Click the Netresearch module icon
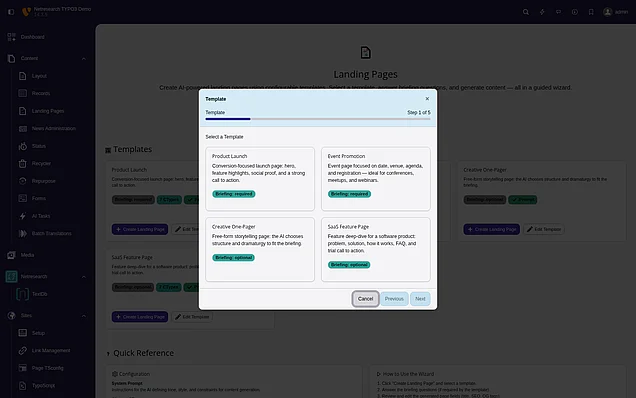This screenshot has height=398, width=636. click(11, 276)
